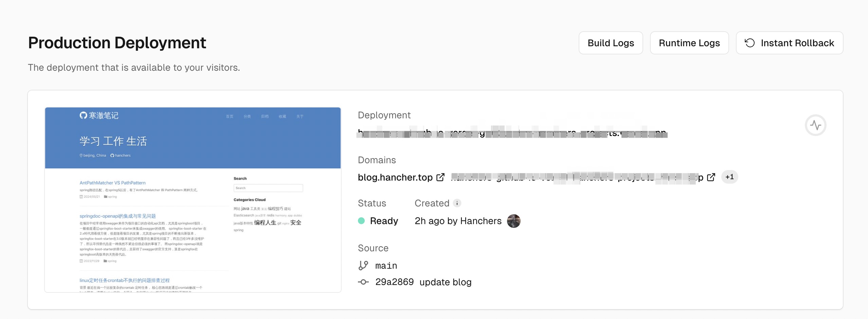Click the site preview thumbnail
The image size is (868, 319).
193,200
